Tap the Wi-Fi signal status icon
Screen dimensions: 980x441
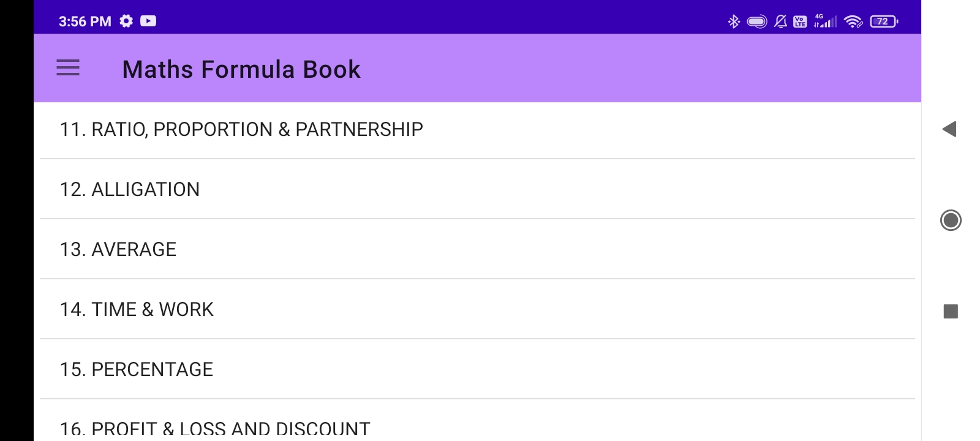pyautogui.click(x=853, y=22)
